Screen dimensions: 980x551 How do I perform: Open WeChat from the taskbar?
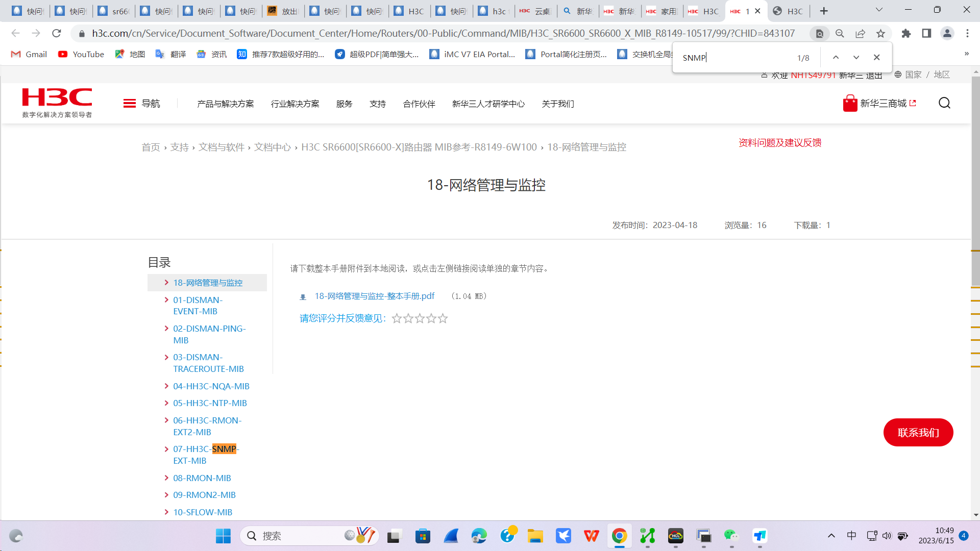(x=731, y=536)
